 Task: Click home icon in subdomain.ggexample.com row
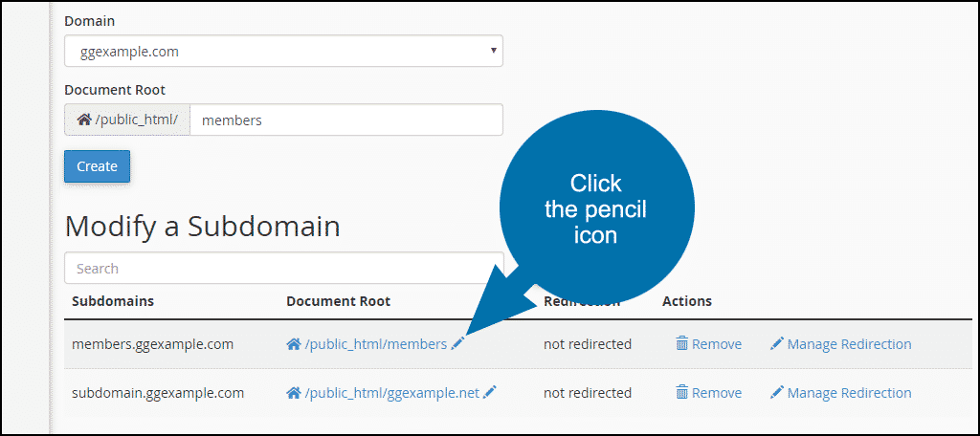click(x=294, y=392)
